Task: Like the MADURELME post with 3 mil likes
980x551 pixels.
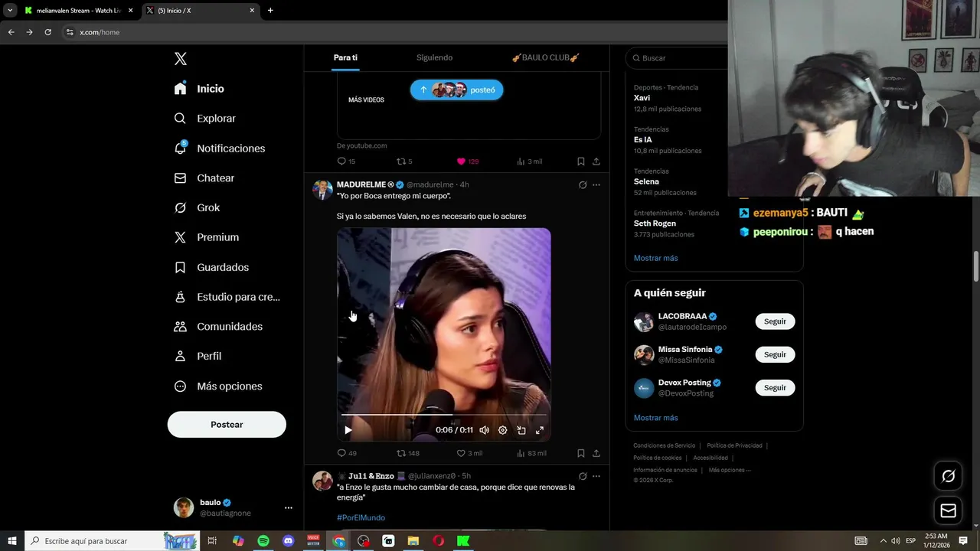Action: pyautogui.click(x=469, y=453)
